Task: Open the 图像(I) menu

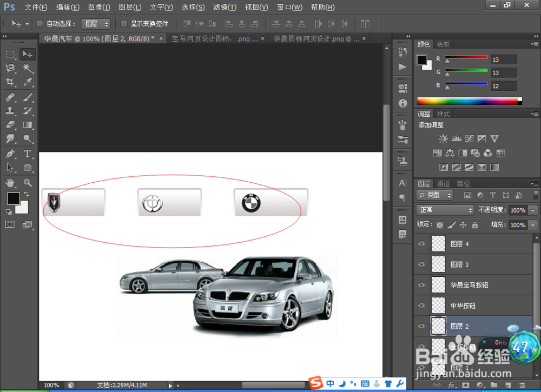Action: (x=99, y=7)
